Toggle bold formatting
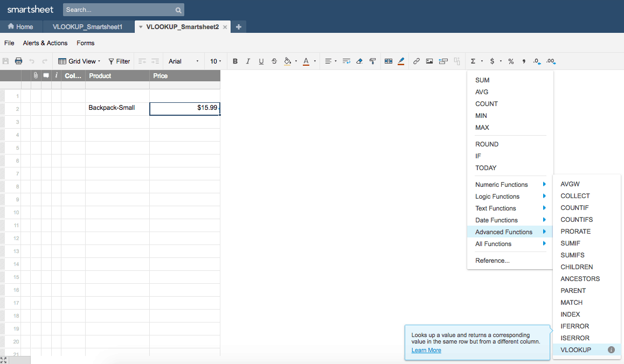624x364 pixels. pyautogui.click(x=235, y=61)
